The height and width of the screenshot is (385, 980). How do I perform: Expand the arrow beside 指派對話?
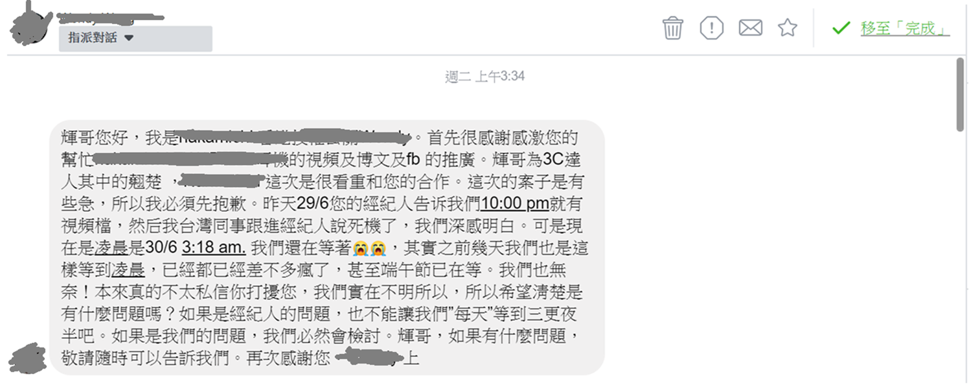point(128,38)
